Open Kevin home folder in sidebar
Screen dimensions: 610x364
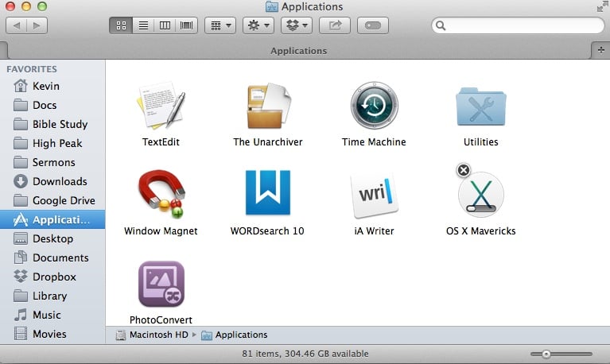tap(52, 86)
